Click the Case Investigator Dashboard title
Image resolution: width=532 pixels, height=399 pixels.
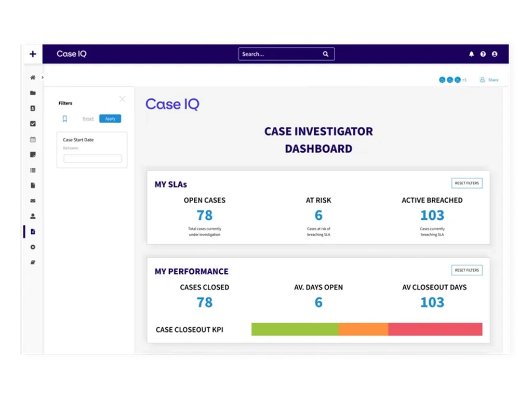(318, 140)
